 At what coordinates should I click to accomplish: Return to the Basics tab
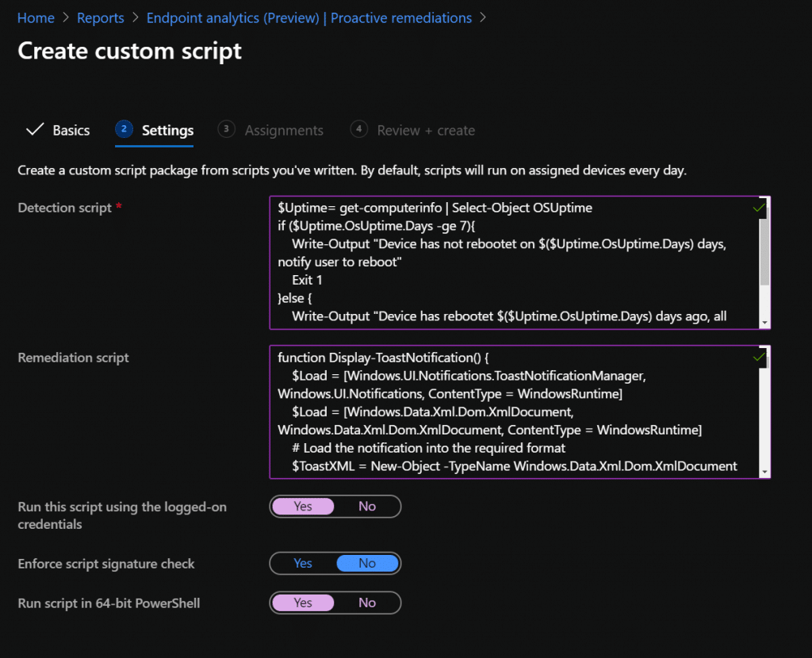tap(71, 129)
